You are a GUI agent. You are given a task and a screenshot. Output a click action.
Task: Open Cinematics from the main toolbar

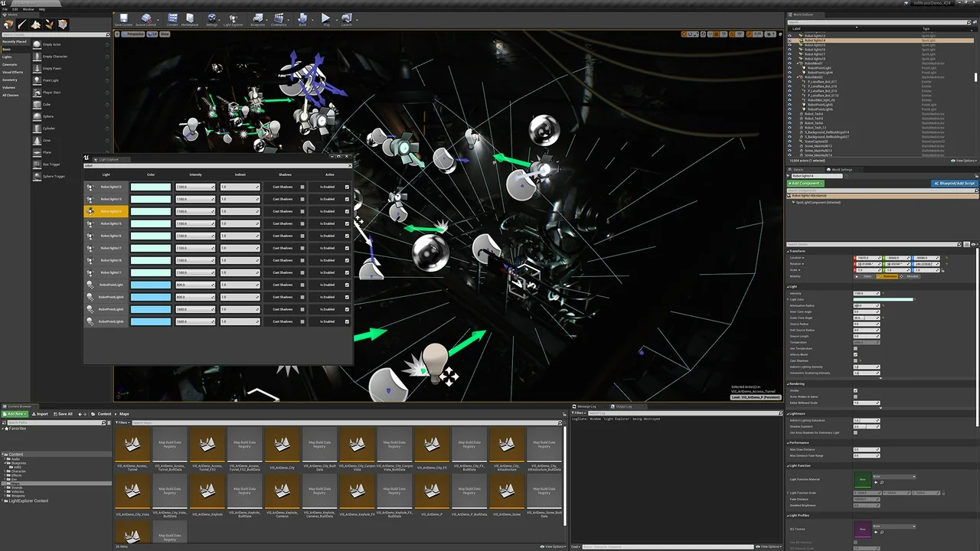[x=279, y=18]
